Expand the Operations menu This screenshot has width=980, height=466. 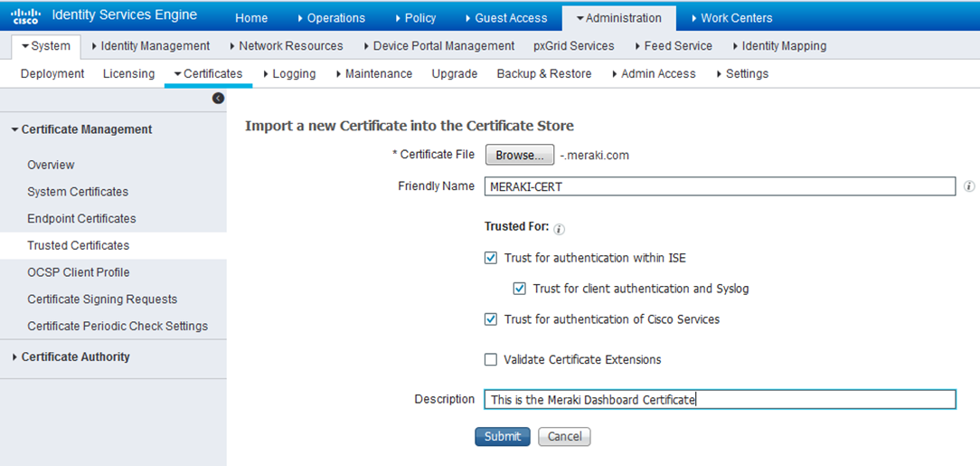coord(332,18)
